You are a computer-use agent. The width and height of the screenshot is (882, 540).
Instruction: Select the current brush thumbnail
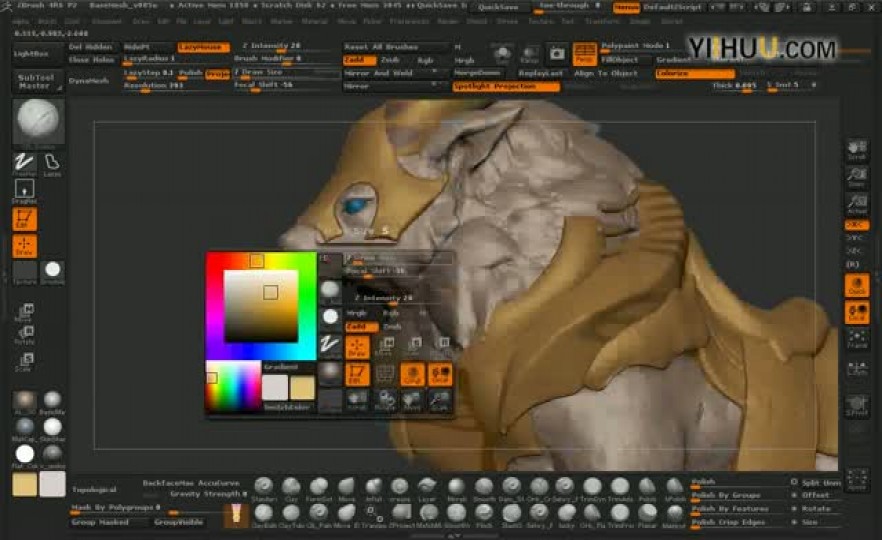pos(38,121)
